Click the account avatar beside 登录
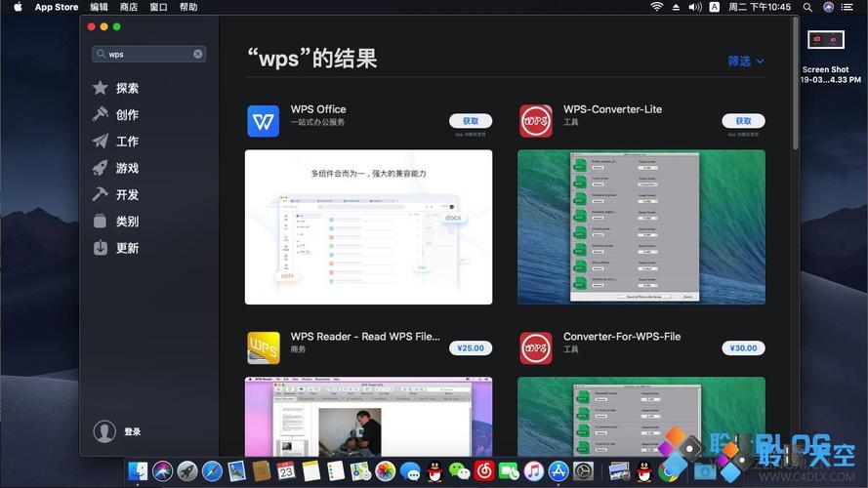This screenshot has width=868, height=488. pos(104,431)
